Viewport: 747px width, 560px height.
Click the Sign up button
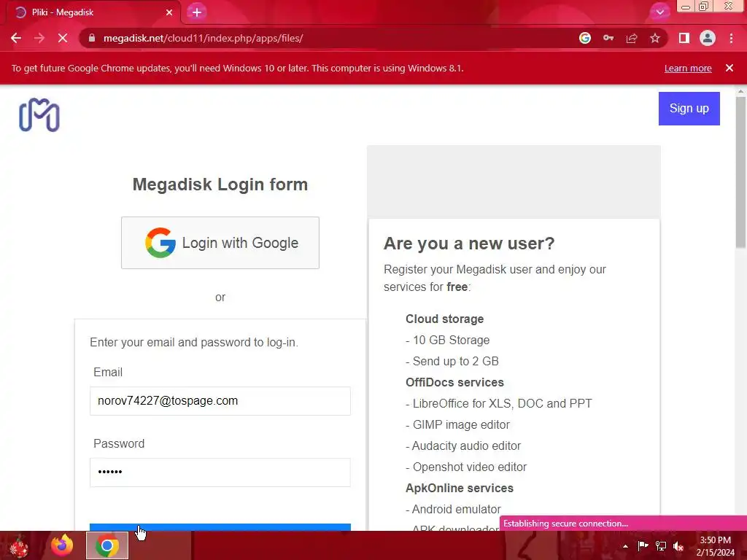pyautogui.click(x=689, y=109)
